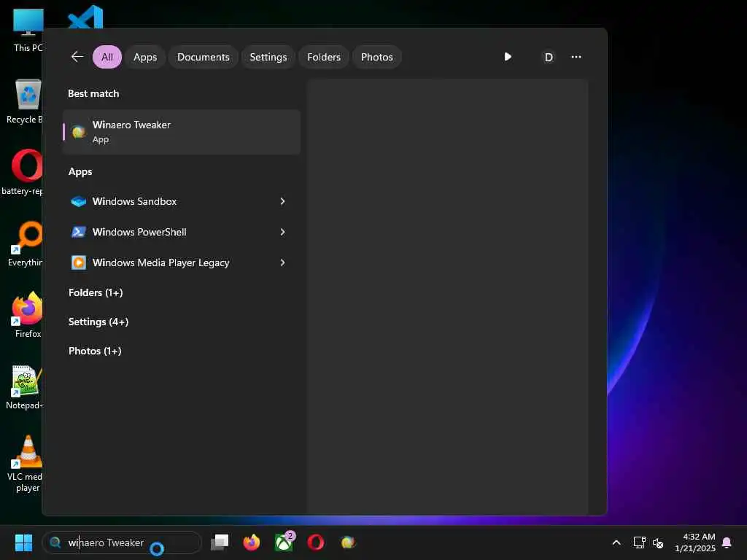Select the VLC media player desktop shortcut

tap(26, 464)
